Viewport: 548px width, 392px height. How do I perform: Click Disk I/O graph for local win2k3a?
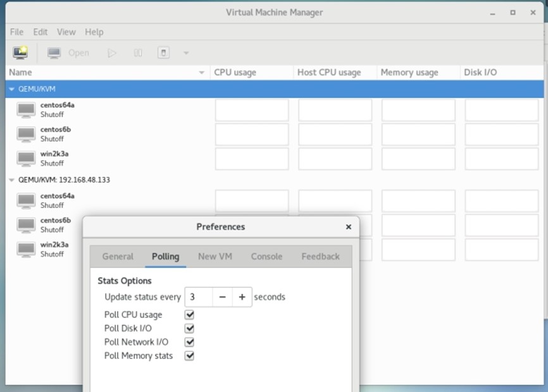click(502, 159)
